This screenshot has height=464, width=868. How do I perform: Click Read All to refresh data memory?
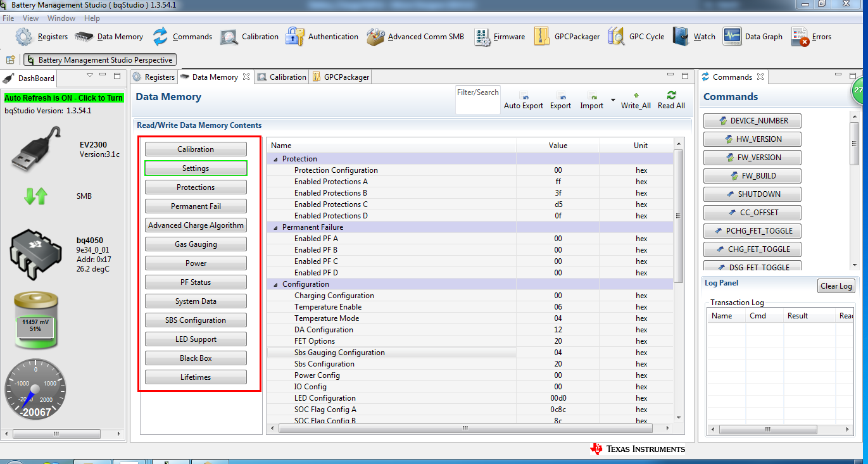(x=671, y=101)
